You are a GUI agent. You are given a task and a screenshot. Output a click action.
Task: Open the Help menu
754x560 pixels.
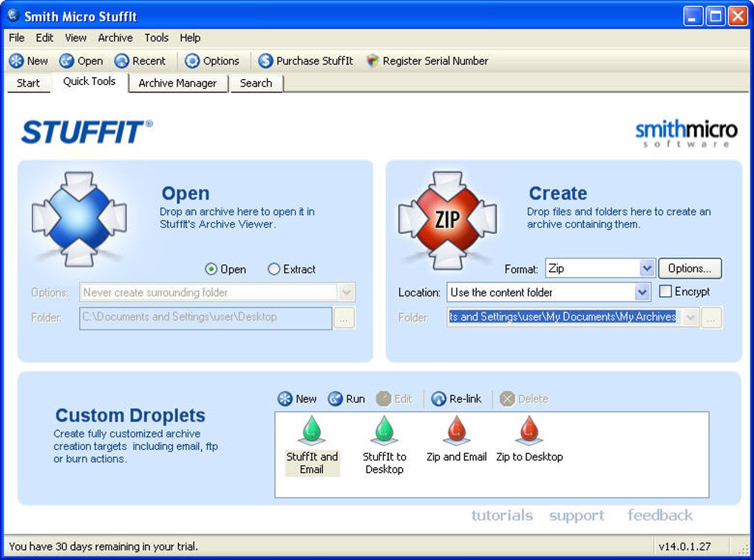coord(190,38)
